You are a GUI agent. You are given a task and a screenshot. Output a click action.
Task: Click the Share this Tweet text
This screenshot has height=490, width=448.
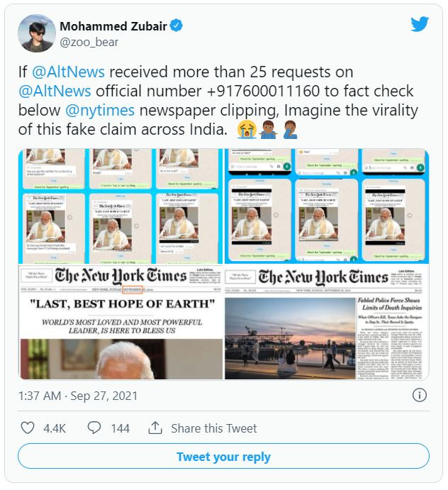tap(213, 428)
